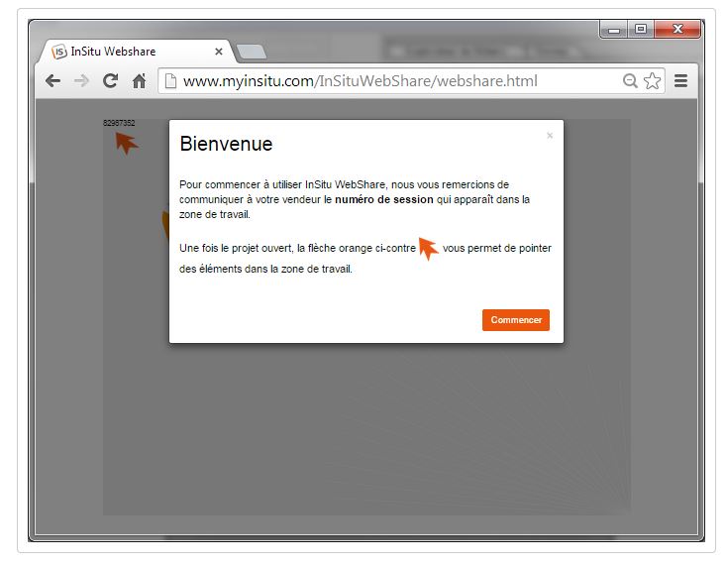Click the orange pointer arrow in workspace
This screenshot has height=566, width=728.
[x=126, y=142]
